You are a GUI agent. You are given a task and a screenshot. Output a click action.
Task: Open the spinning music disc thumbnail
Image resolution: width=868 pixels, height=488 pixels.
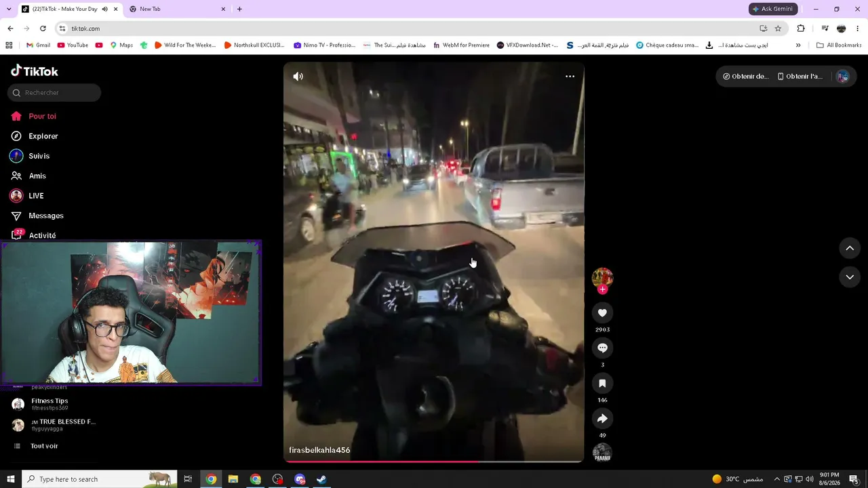point(602,452)
